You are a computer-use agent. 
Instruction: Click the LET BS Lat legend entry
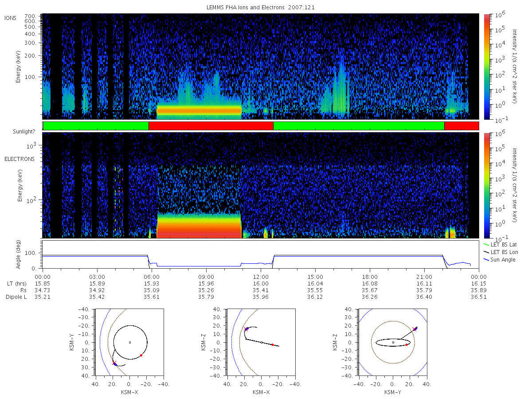pyautogui.click(x=501, y=244)
